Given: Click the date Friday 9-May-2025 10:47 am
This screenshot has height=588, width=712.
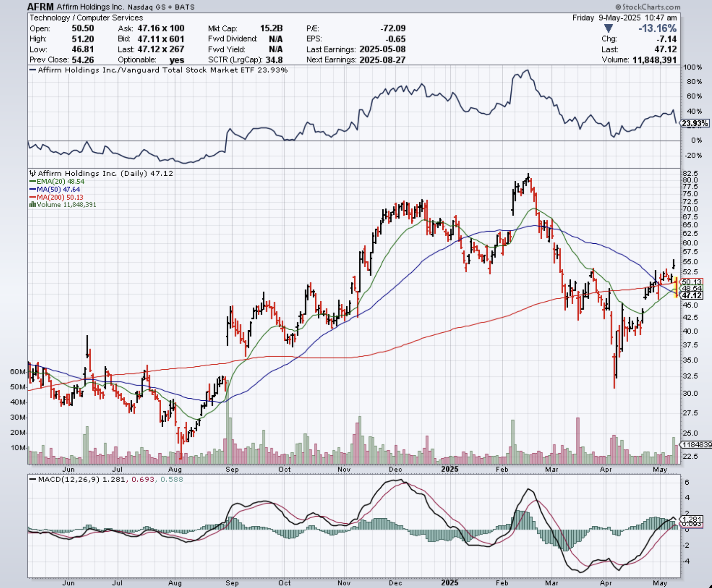Looking at the screenshot, I should [624, 18].
